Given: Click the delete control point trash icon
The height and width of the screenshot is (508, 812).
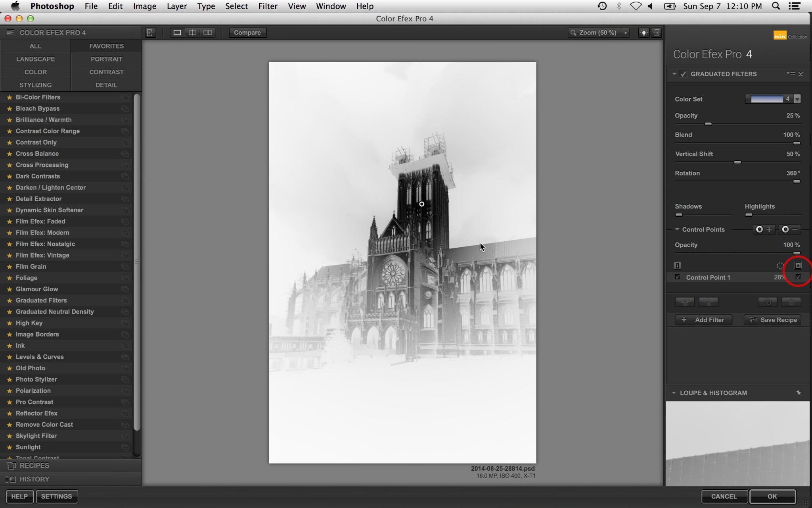Looking at the screenshot, I should pos(791,302).
